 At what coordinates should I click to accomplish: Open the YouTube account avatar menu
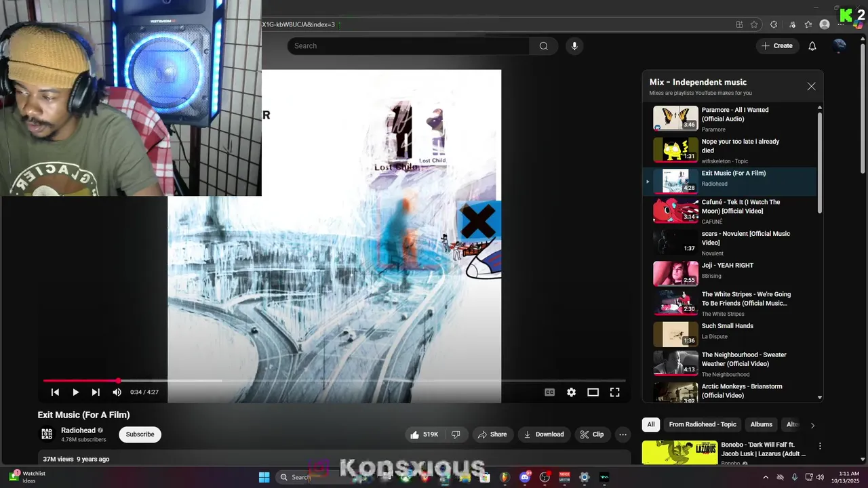tap(840, 46)
